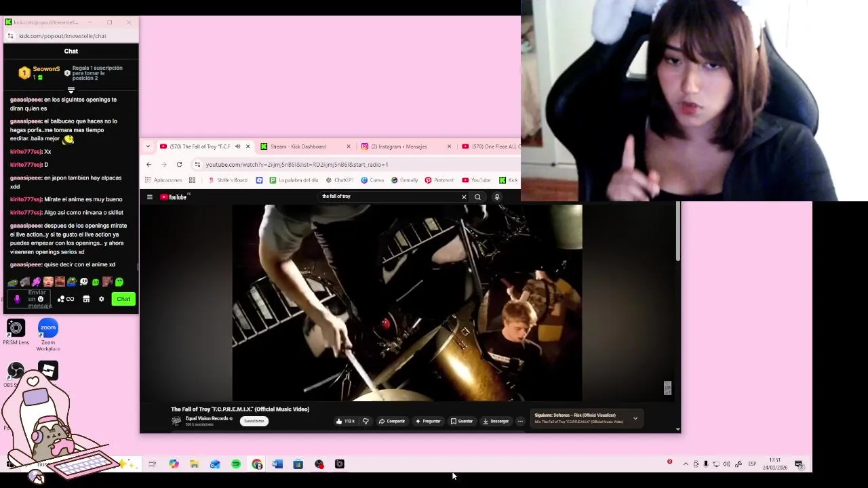Open emoji picker smiley in chat input
The image size is (868, 488).
[x=41, y=299]
